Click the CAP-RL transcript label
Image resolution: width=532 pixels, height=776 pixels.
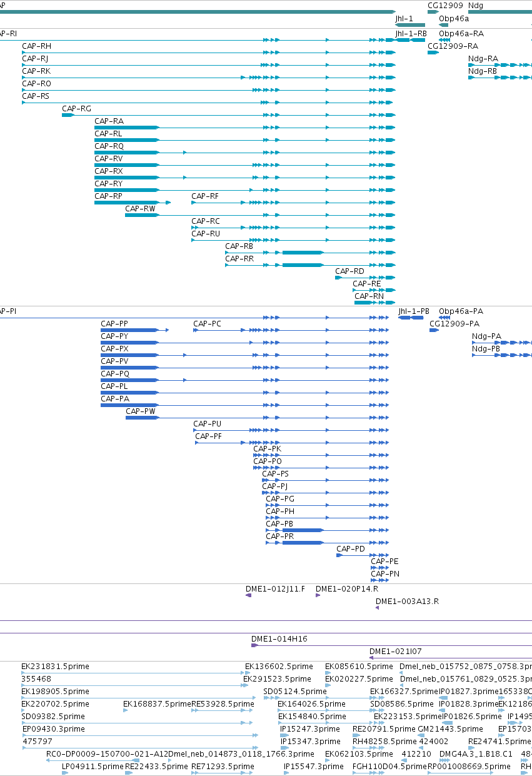(x=109, y=134)
